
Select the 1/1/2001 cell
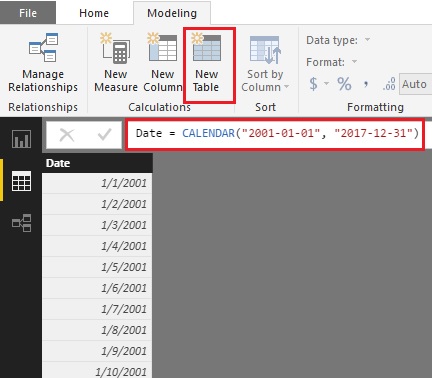pos(97,183)
